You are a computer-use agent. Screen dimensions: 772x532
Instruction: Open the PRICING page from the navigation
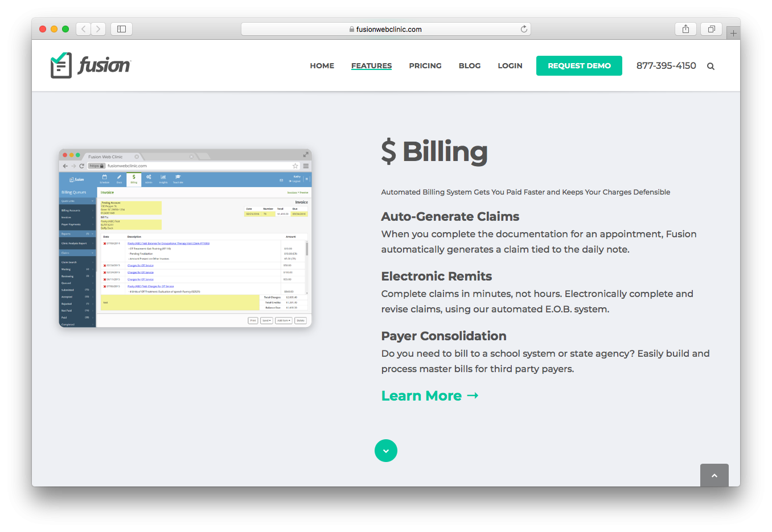coord(425,65)
